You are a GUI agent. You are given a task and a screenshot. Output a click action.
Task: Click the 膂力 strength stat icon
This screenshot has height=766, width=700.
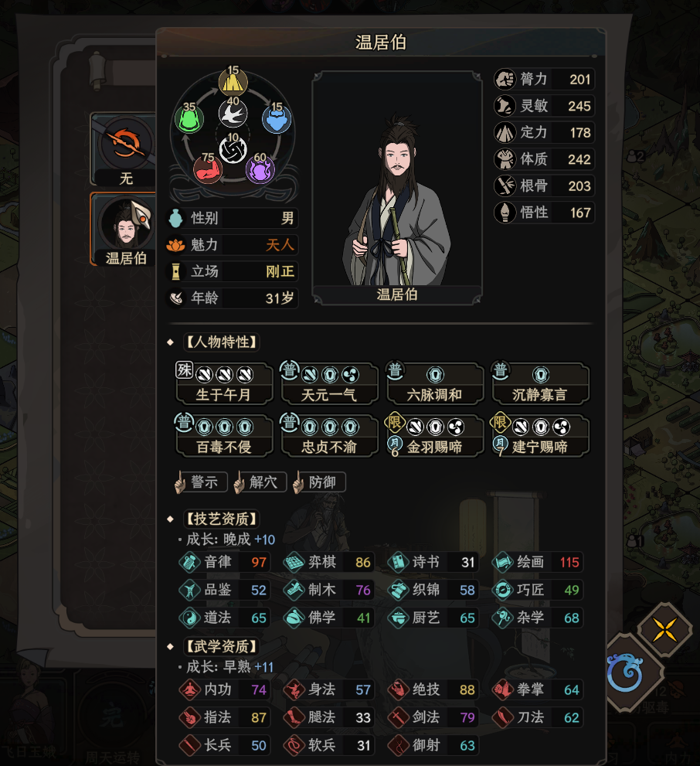coord(505,79)
